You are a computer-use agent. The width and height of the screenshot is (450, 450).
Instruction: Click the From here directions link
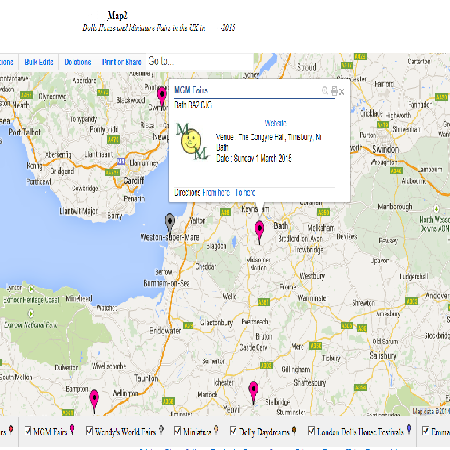[216, 193]
